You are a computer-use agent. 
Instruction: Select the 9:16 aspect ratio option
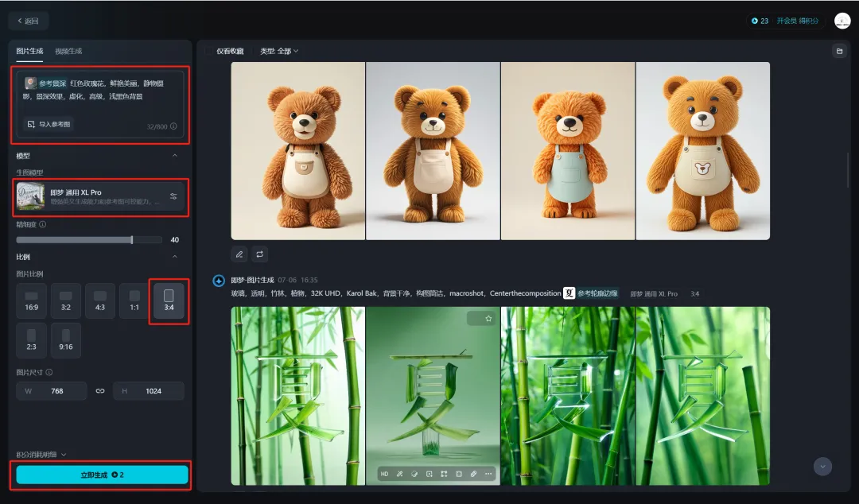[66, 340]
